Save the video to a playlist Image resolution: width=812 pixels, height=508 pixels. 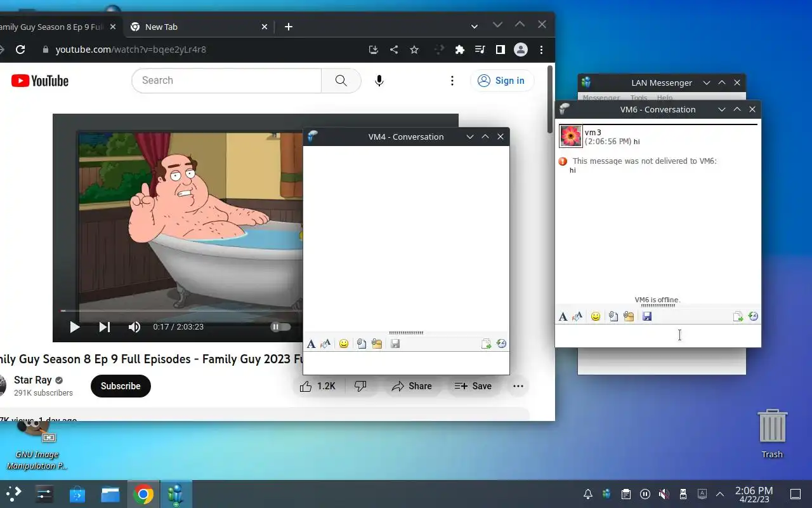tap(473, 386)
